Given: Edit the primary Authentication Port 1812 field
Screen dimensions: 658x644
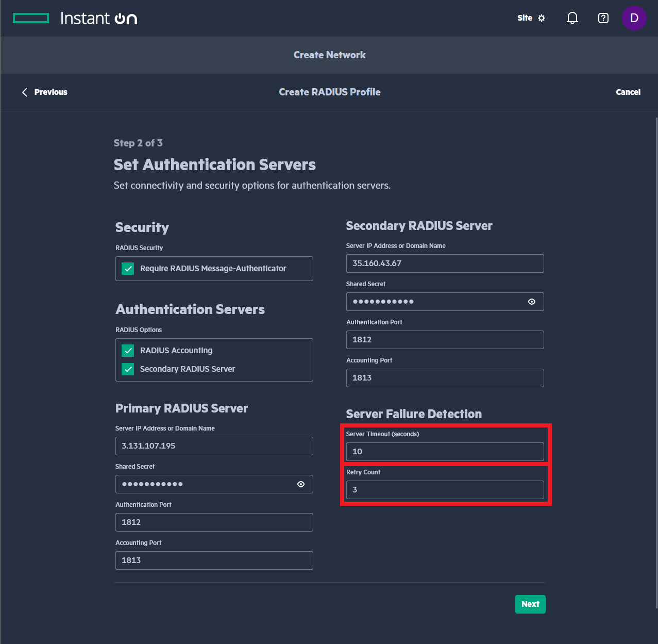Looking at the screenshot, I should 214,522.
